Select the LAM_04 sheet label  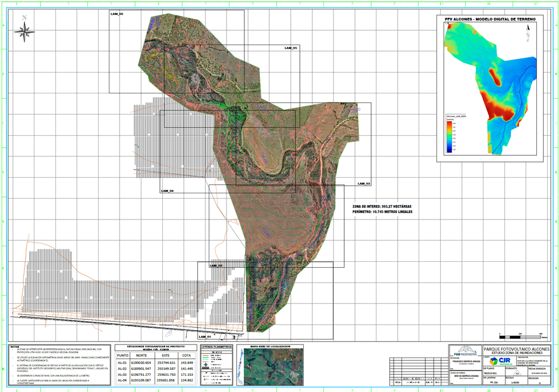167,191
